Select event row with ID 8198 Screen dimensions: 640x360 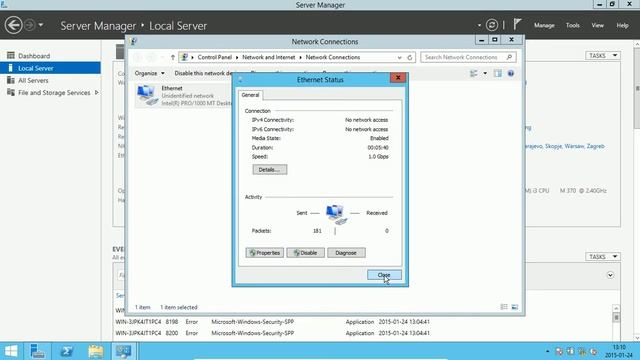pos(273,322)
